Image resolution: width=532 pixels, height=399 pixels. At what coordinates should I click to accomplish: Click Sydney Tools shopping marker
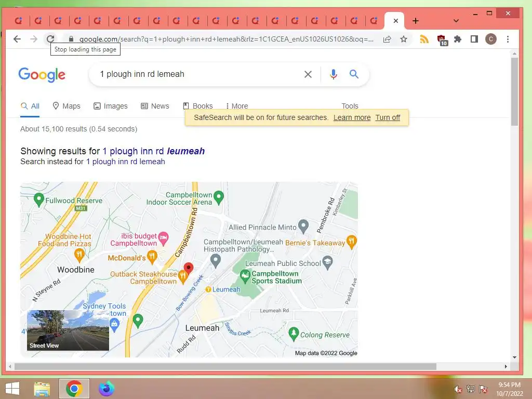click(115, 325)
